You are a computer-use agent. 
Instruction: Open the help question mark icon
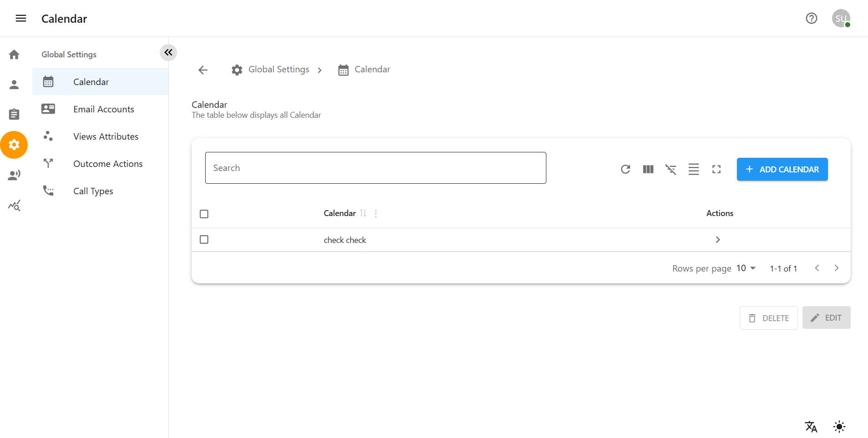coord(811,18)
